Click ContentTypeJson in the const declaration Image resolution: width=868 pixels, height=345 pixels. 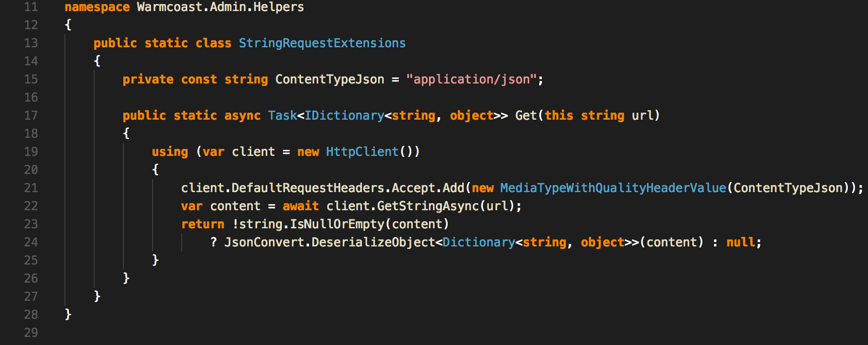[x=329, y=79]
